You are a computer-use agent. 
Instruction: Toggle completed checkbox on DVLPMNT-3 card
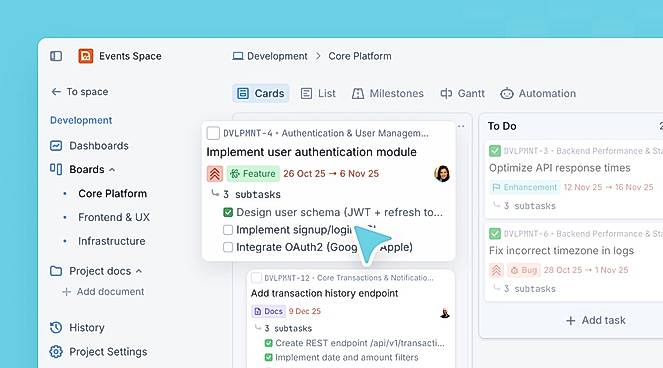click(x=495, y=151)
